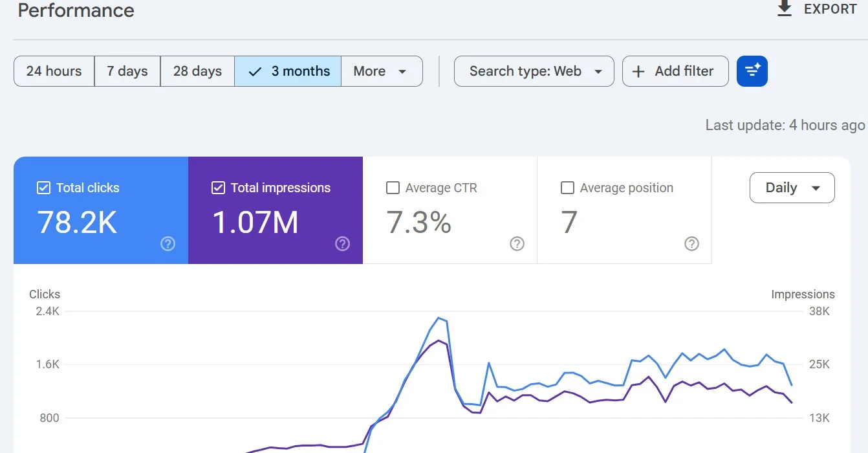The height and width of the screenshot is (453, 868).
Task: Click the plus icon in Add filter
Action: coord(638,71)
